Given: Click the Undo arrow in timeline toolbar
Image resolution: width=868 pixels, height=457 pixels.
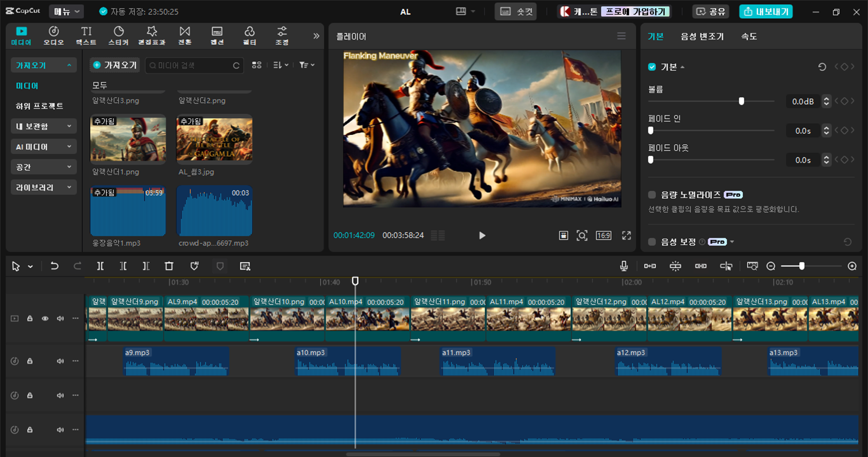Looking at the screenshot, I should pos(54,266).
